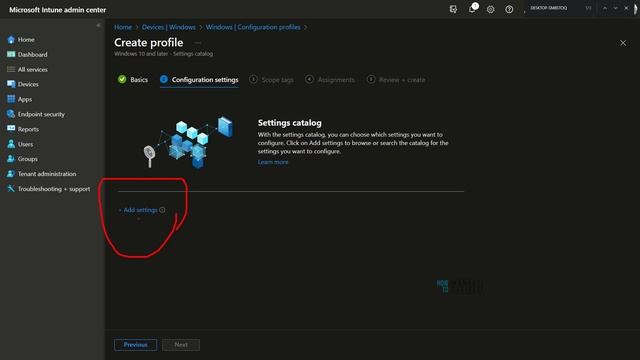Open the help question mark icon

point(509,9)
